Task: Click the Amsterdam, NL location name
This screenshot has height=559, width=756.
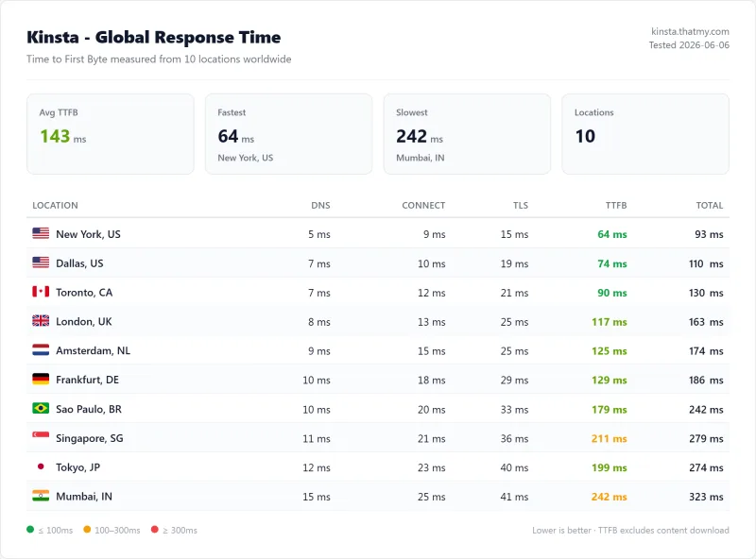Action: 93,350
